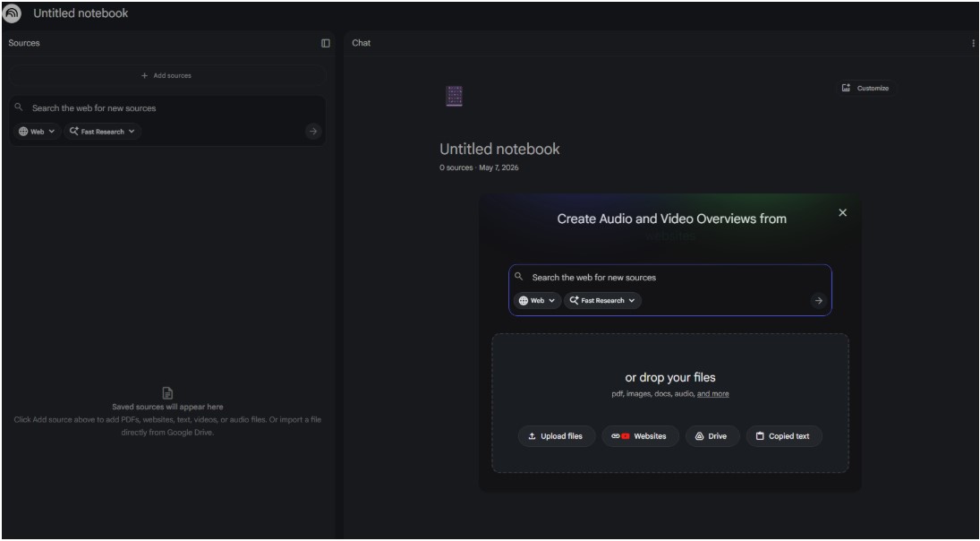
Task: Click the Websites button
Action: click(641, 436)
